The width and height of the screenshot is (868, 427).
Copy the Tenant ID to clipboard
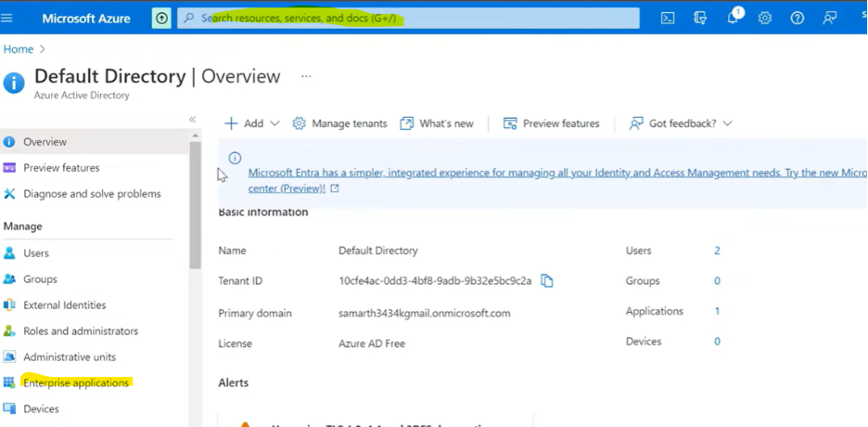(x=547, y=281)
